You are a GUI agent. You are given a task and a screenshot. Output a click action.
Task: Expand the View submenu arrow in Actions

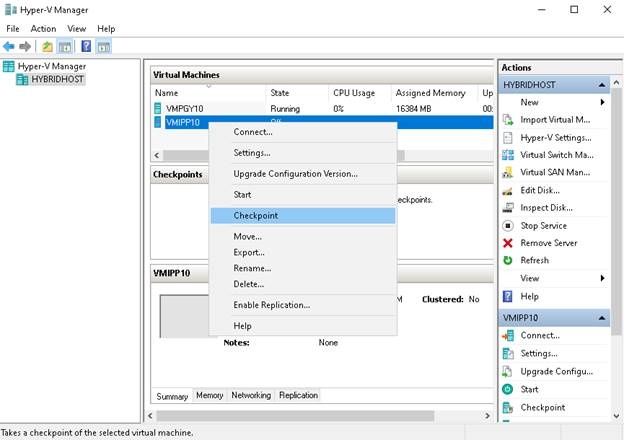point(603,278)
